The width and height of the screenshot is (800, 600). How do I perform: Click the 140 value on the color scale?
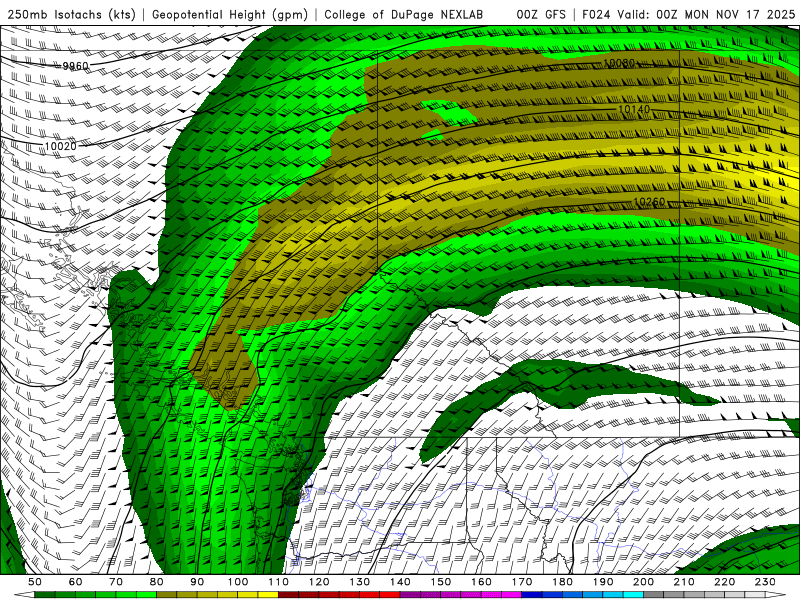coord(400,582)
